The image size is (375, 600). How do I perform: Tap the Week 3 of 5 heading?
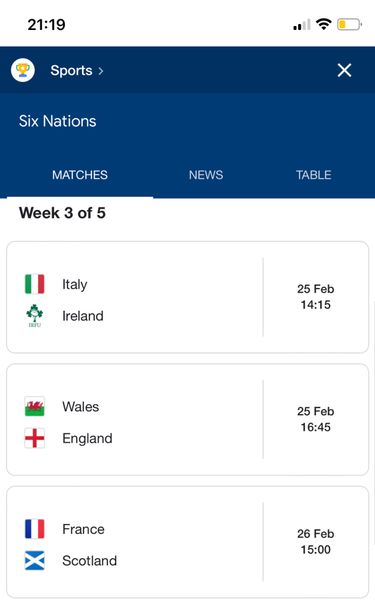(x=62, y=213)
